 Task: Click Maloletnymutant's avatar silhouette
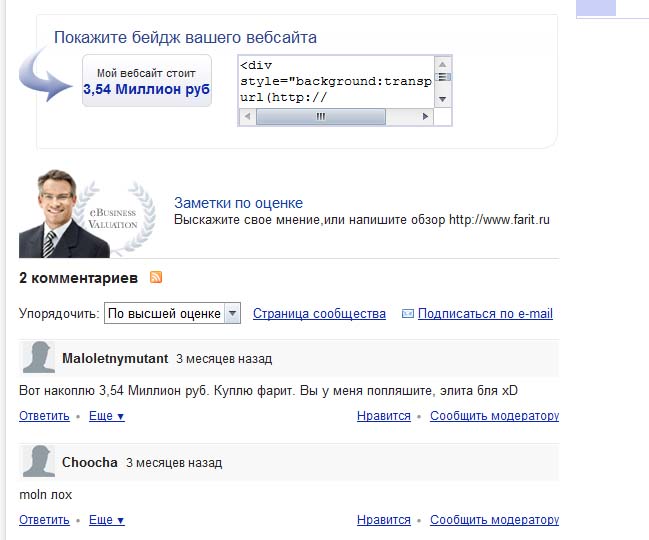pos(38,357)
